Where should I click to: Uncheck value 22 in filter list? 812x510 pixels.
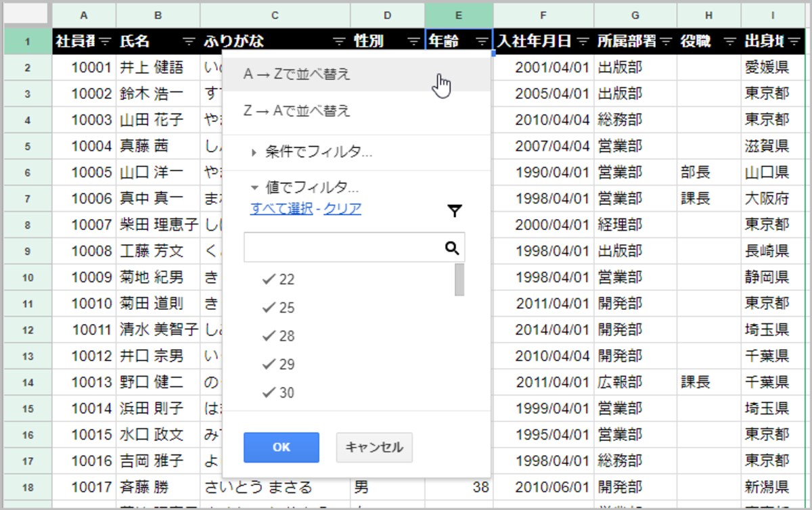(279, 279)
